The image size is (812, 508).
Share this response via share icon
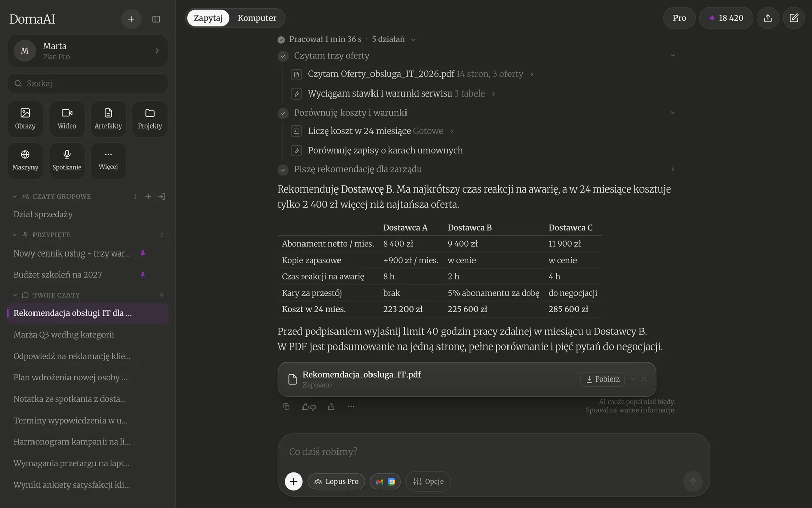331,407
